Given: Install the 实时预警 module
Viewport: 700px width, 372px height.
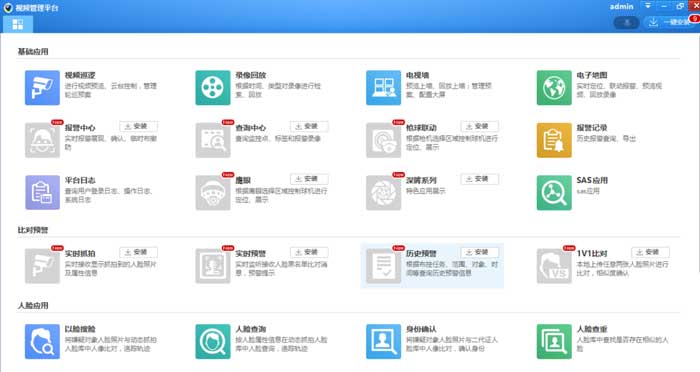Looking at the screenshot, I should coord(309,252).
